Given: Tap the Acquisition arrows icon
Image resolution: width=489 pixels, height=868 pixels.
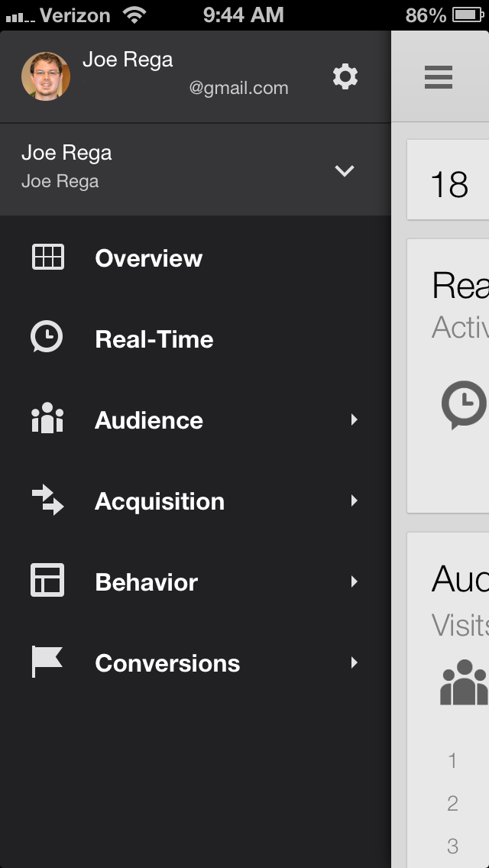Looking at the screenshot, I should [47, 500].
